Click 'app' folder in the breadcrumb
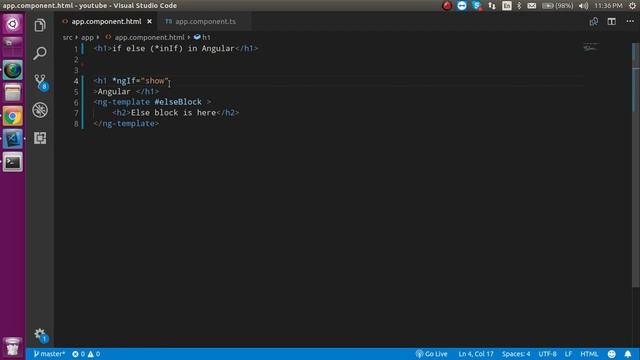 point(87,37)
